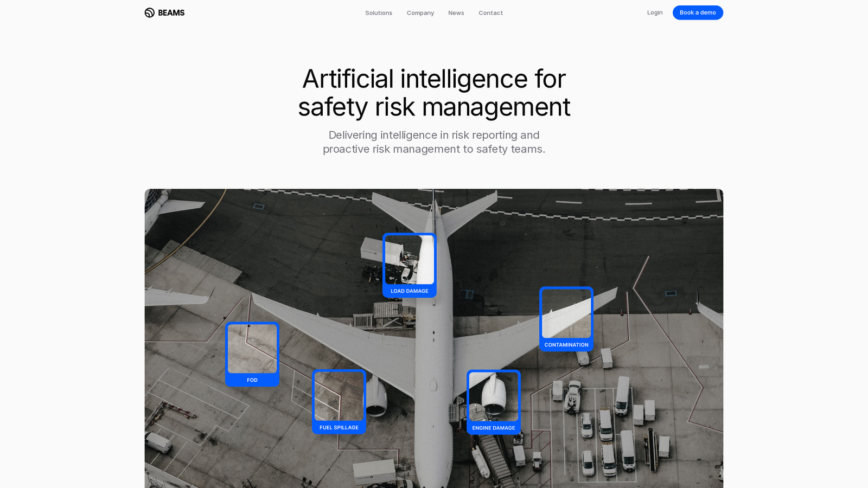Select the Engine Damage thumbnail image
Screen dimensions: 868x488
pyautogui.click(x=494, y=397)
